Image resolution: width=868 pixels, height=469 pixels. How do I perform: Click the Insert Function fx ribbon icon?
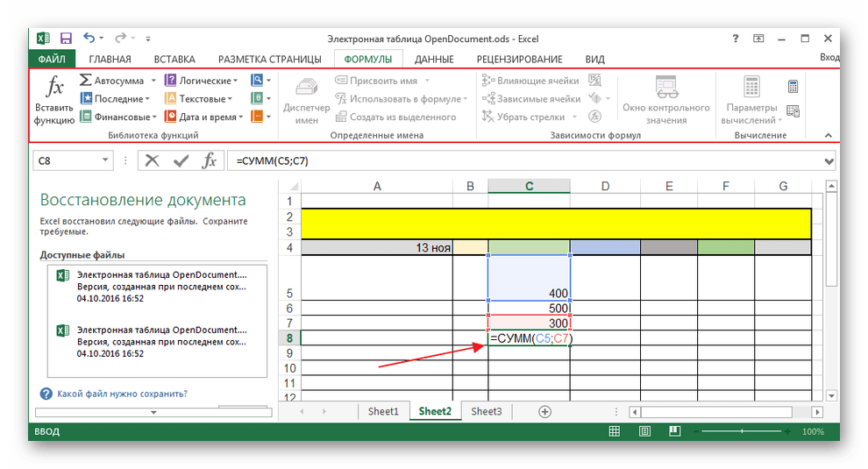click(x=54, y=86)
